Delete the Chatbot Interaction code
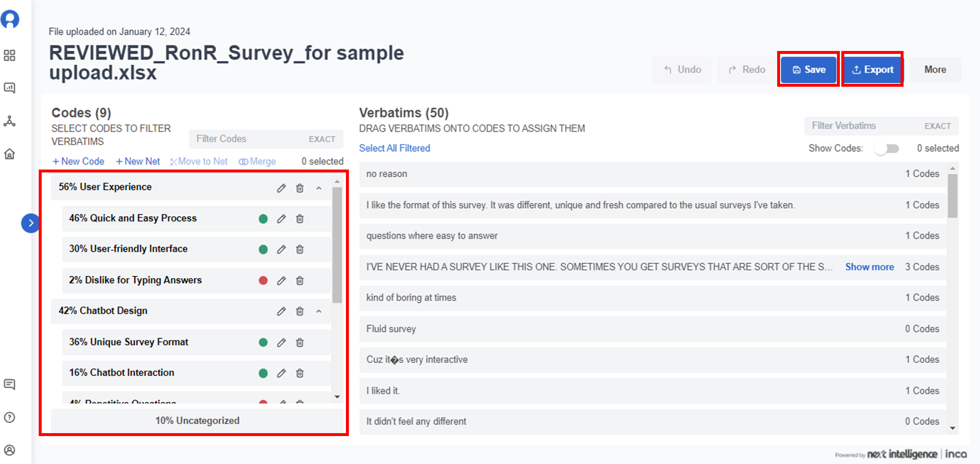980x464 pixels. 300,373
